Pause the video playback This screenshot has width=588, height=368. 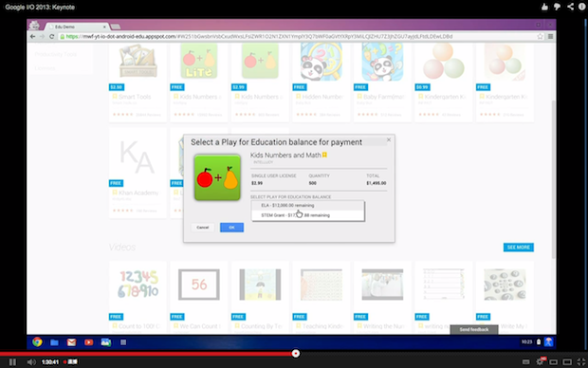coord(12,361)
